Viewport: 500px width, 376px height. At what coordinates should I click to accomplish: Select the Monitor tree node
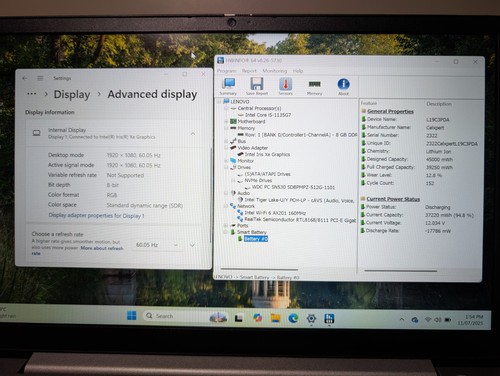246,161
